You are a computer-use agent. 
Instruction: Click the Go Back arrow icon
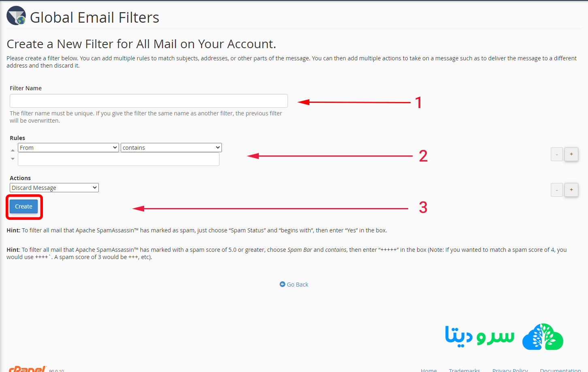282,284
